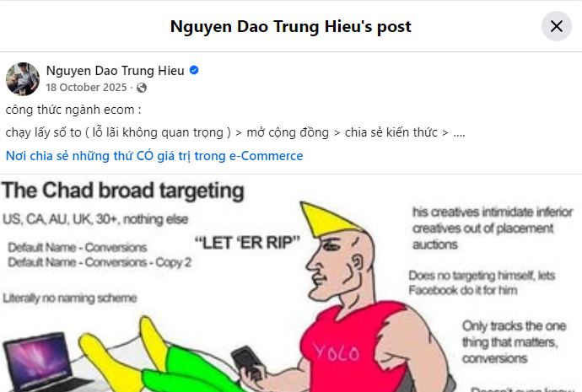The height and width of the screenshot is (392, 582).
Task: Open the 18 October 2025 timestamp link
Action: 87,88
